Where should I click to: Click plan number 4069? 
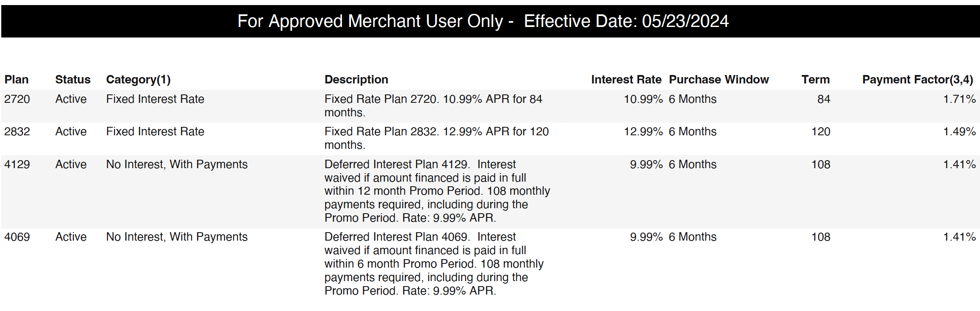pyautogui.click(x=17, y=237)
